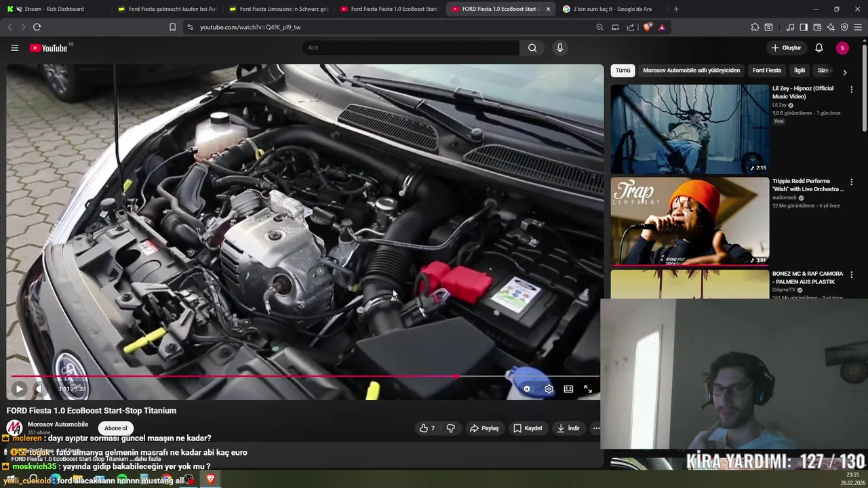
Task: Start voice search with the microphone
Action: click(559, 47)
